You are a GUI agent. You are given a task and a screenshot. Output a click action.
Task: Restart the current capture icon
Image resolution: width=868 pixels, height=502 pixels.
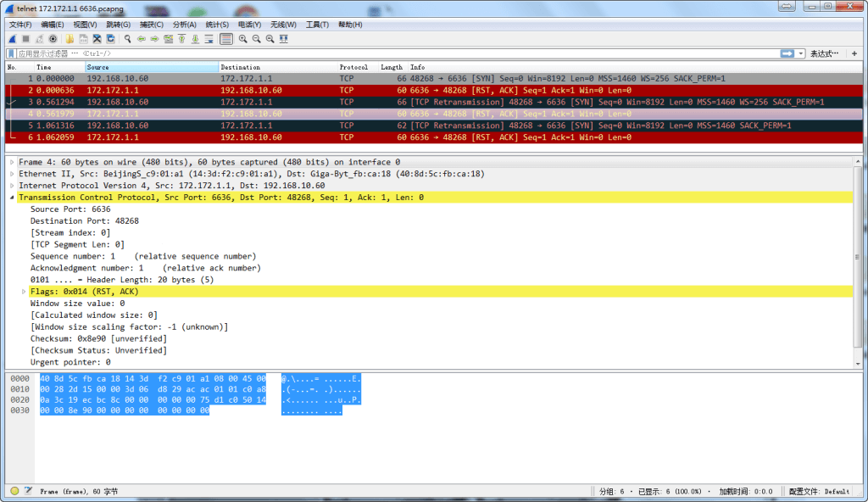(x=39, y=39)
